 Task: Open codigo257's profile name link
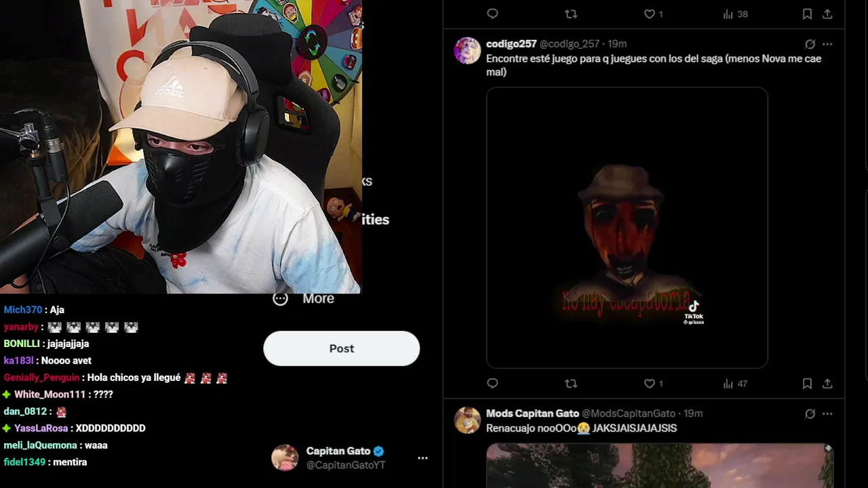(511, 44)
